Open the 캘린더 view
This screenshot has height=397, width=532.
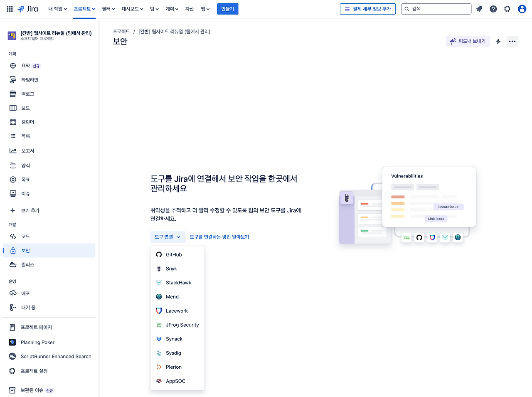[49, 122]
